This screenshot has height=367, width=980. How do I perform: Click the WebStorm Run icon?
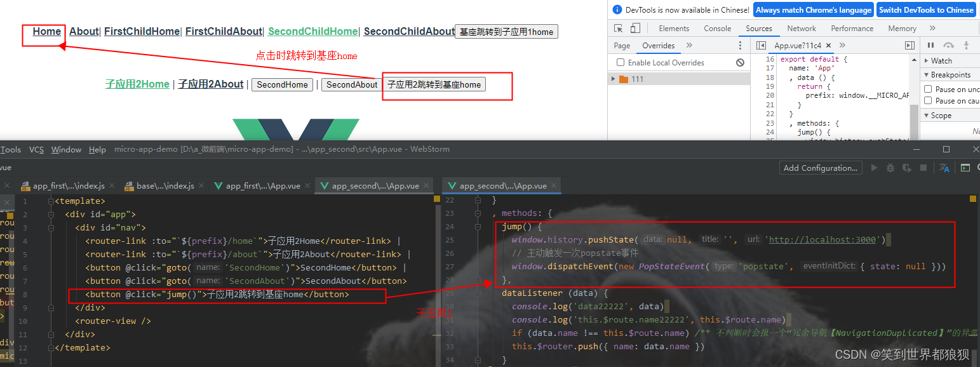pos(874,168)
